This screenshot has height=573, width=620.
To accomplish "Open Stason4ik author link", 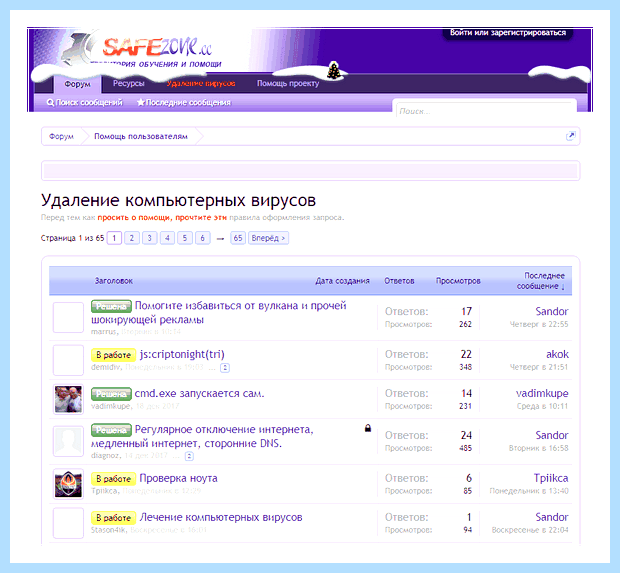I will point(108,530).
